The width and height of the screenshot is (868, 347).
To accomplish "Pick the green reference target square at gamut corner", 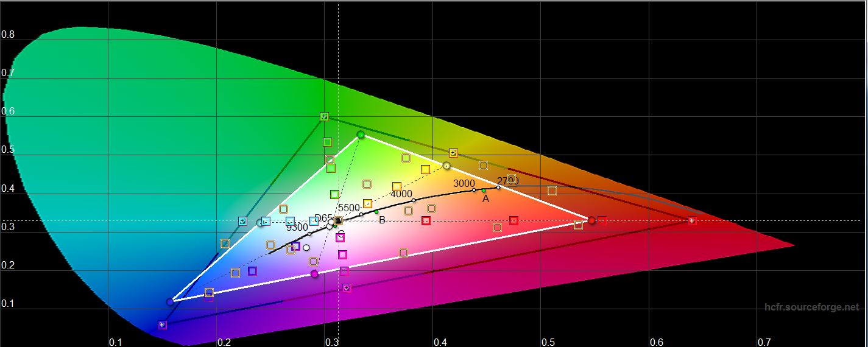I will pyautogui.click(x=324, y=116).
